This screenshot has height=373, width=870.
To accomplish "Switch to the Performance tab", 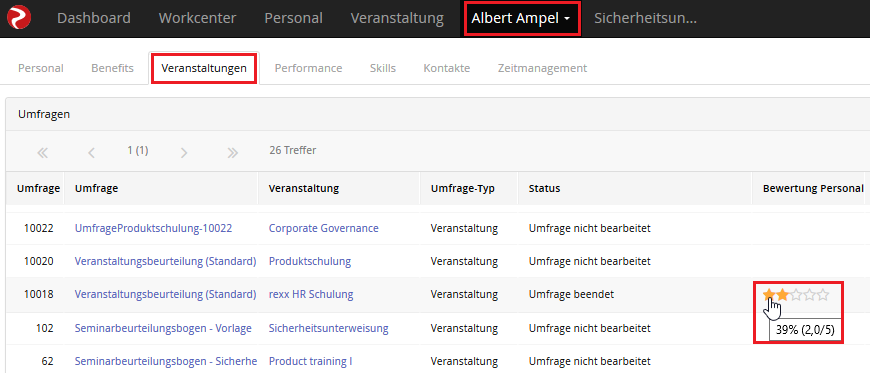I will (308, 68).
